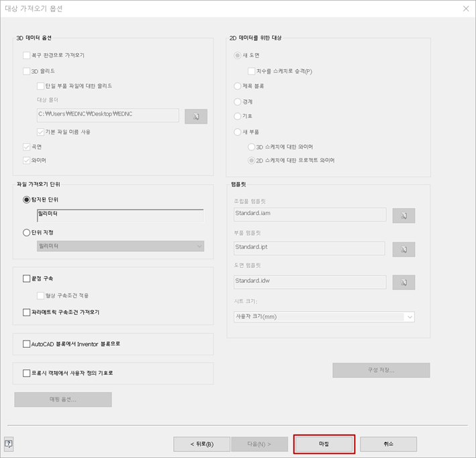Toggle 치수를 스케치로 승격(P) checkbox

(x=251, y=71)
